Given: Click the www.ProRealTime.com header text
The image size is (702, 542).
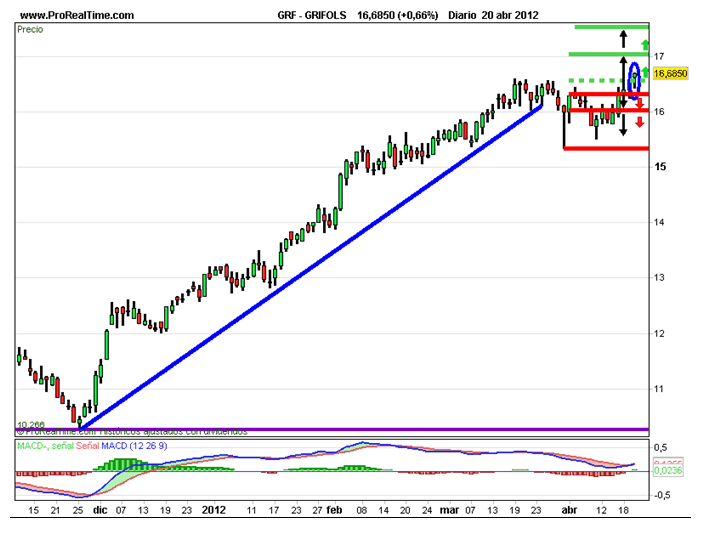Looking at the screenshot, I should (x=77, y=15).
